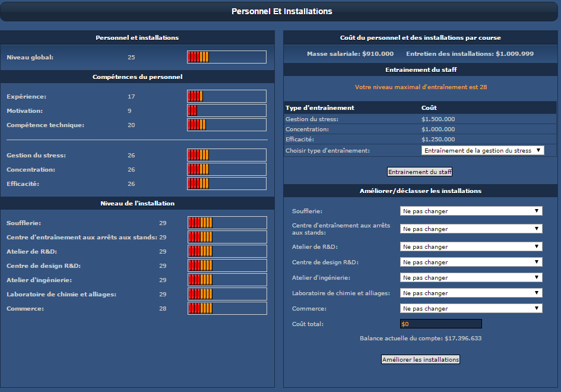
Task: Expand Laboratoire de chimie et alliages dropdown
Action: click(x=471, y=293)
